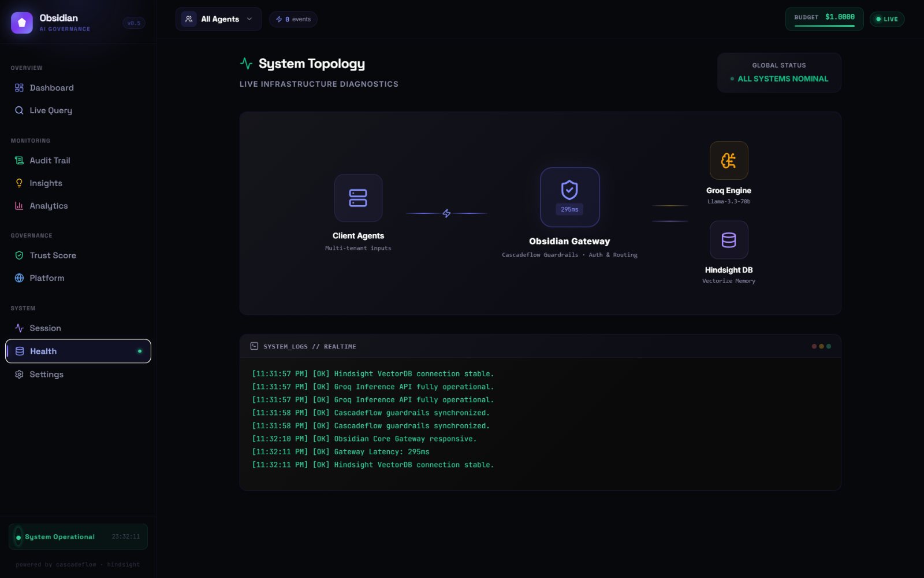The width and height of the screenshot is (924, 578).
Task: Select the Obsidian Gateway shield node
Action: (x=569, y=197)
